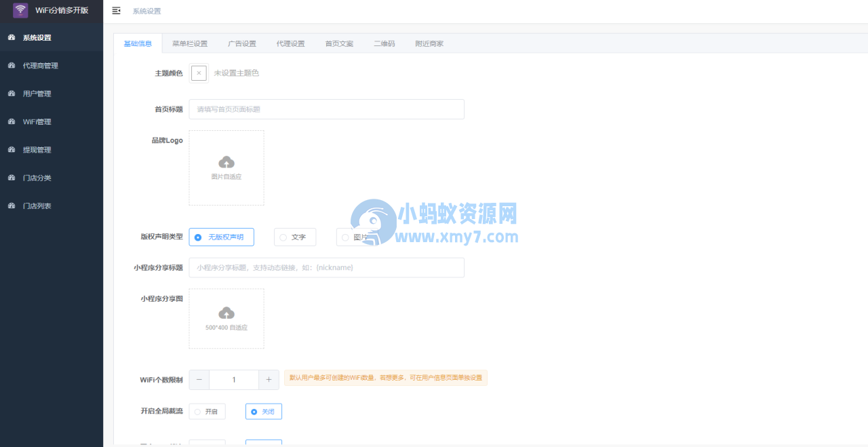The height and width of the screenshot is (447, 868).
Task: Open the 系统设置 sidebar section
Action: pos(39,37)
